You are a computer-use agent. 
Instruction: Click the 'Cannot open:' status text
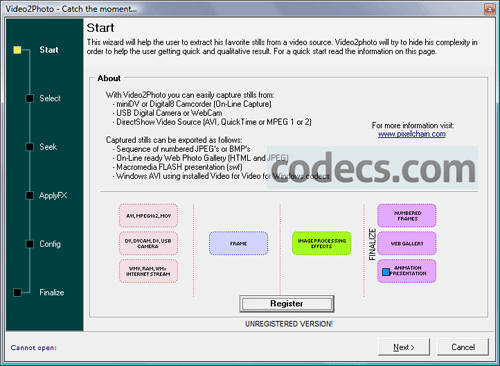[33, 348]
